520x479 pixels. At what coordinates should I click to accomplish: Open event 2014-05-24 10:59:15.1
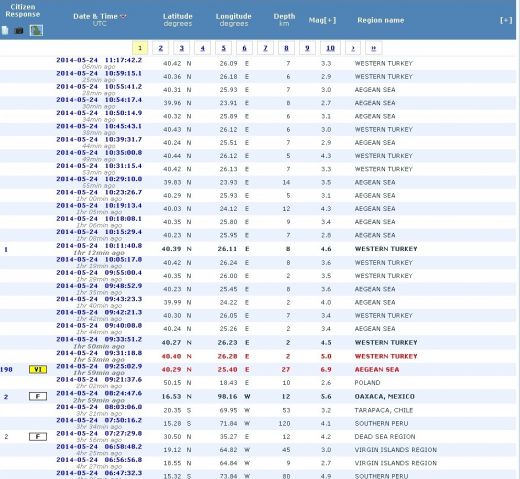point(99,73)
